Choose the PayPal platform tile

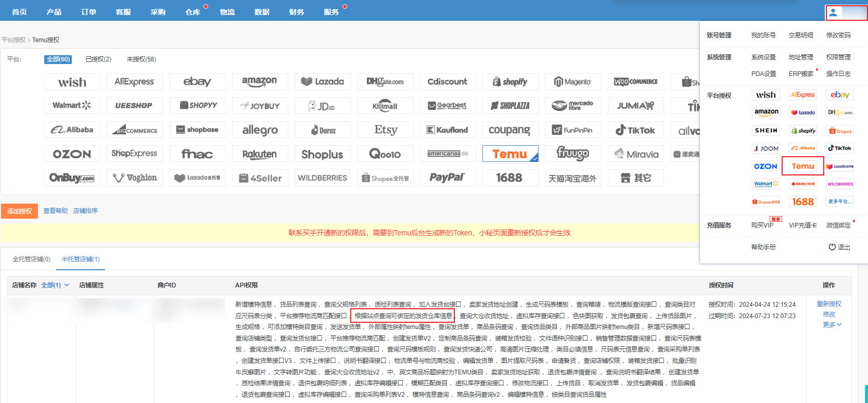[x=448, y=178]
